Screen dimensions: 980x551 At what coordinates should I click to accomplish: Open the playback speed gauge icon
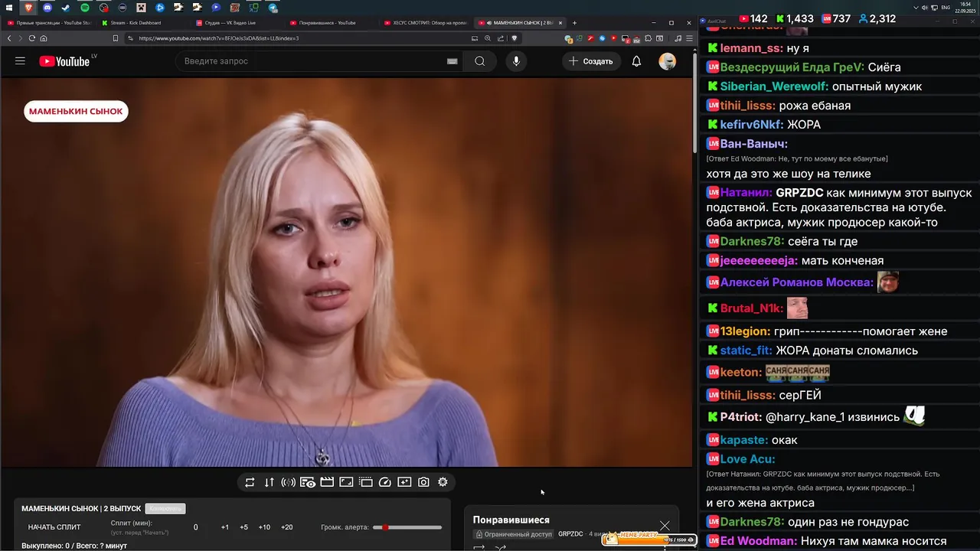(385, 482)
